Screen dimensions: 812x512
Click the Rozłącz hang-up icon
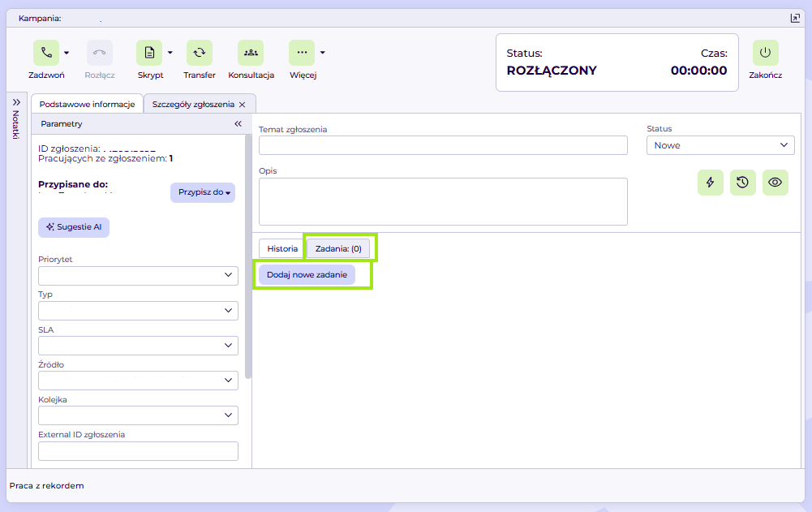pyautogui.click(x=100, y=53)
